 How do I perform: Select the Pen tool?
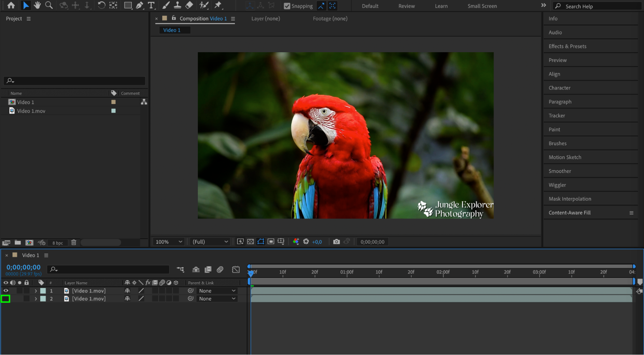139,5
